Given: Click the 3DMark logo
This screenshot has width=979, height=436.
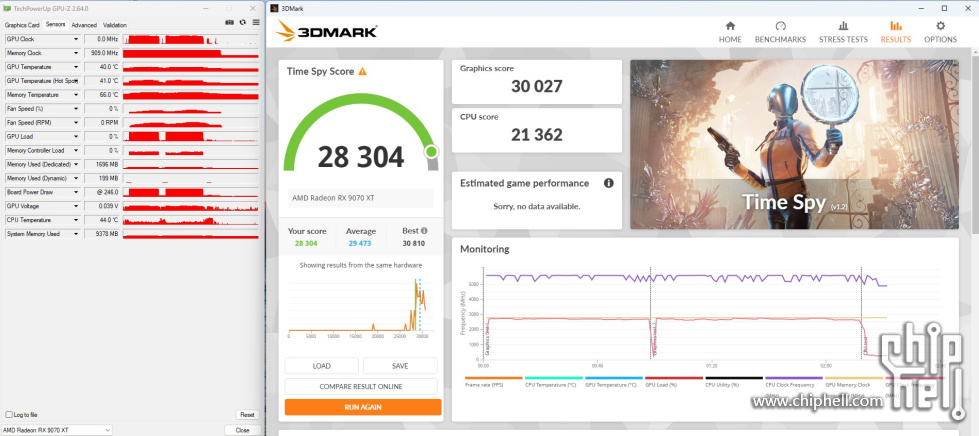Looking at the screenshot, I should [x=327, y=31].
